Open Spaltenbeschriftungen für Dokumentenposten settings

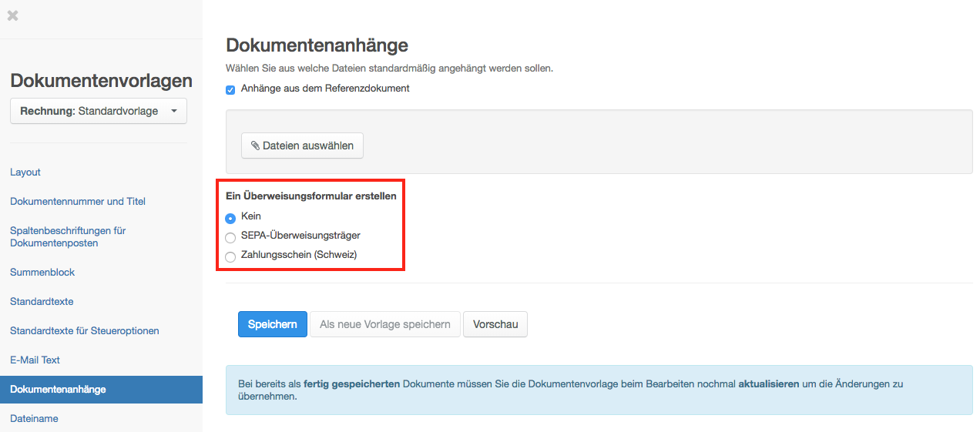pos(68,236)
